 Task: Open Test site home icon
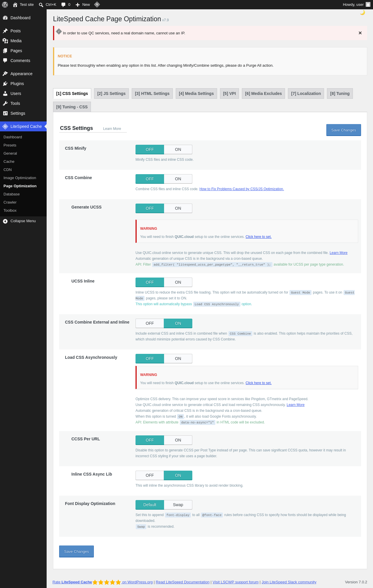15,5
